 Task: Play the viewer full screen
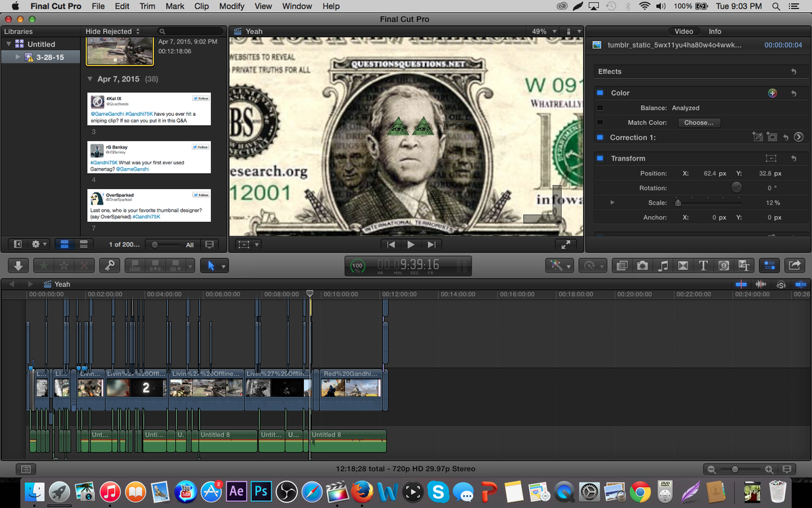point(564,245)
